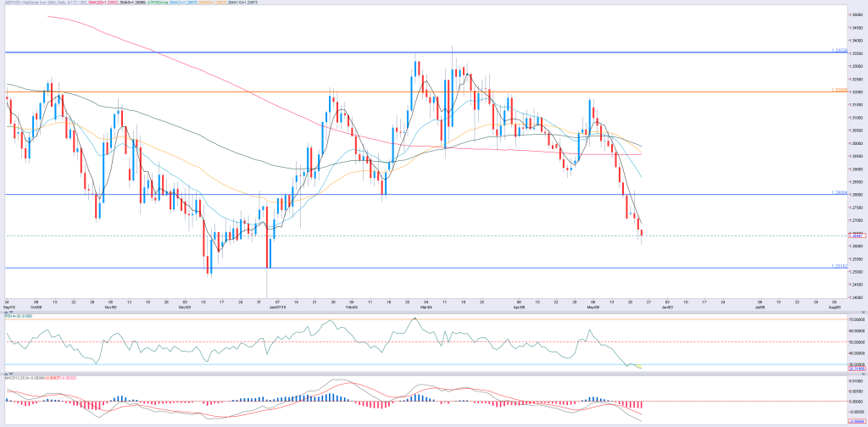The height and width of the screenshot is (427, 868).
Task: Click the Aug/05 date label
Action: [x=835, y=306]
